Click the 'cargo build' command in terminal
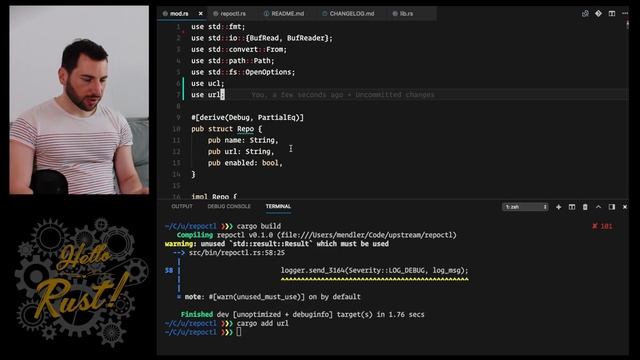640x360 pixels. (x=259, y=226)
